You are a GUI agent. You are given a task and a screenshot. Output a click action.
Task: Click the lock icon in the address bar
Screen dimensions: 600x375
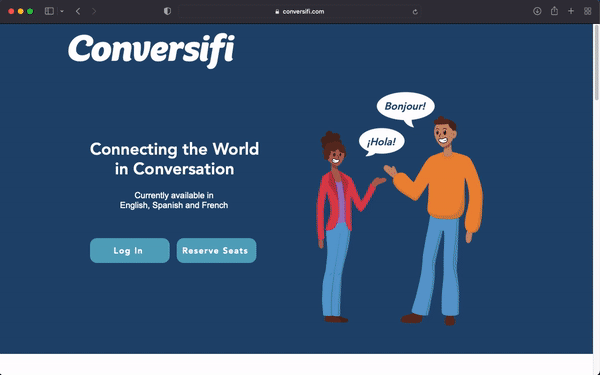click(x=277, y=12)
